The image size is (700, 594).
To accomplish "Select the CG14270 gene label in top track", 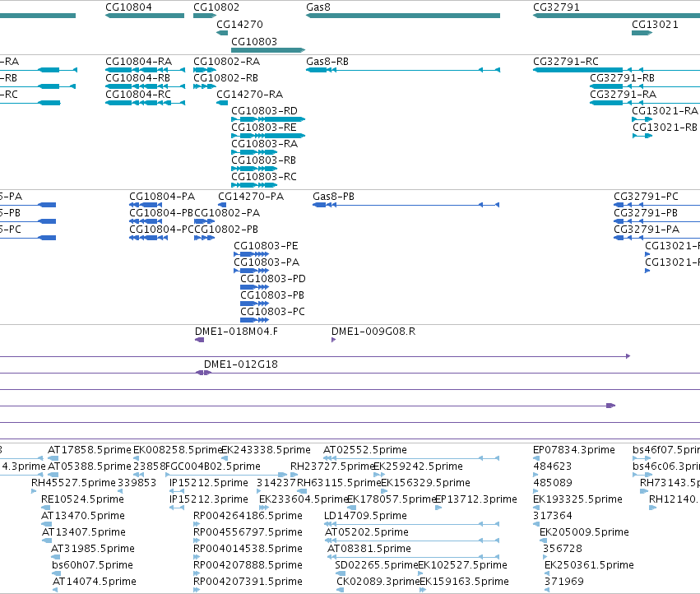I will (239, 25).
